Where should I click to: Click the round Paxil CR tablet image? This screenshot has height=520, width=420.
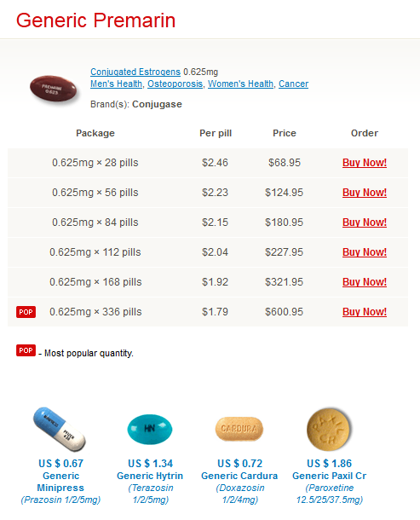(x=329, y=429)
